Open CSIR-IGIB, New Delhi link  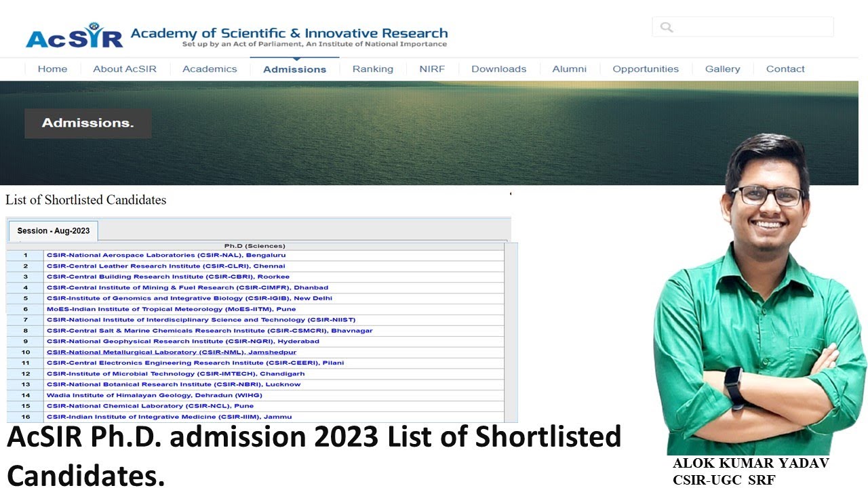[x=189, y=298]
